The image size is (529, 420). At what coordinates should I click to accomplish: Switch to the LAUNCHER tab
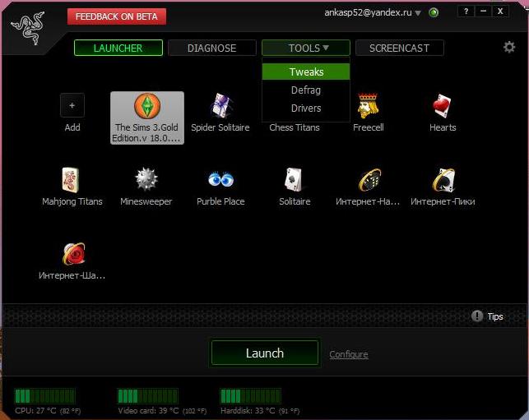pyautogui.click(x=118, y=48)
